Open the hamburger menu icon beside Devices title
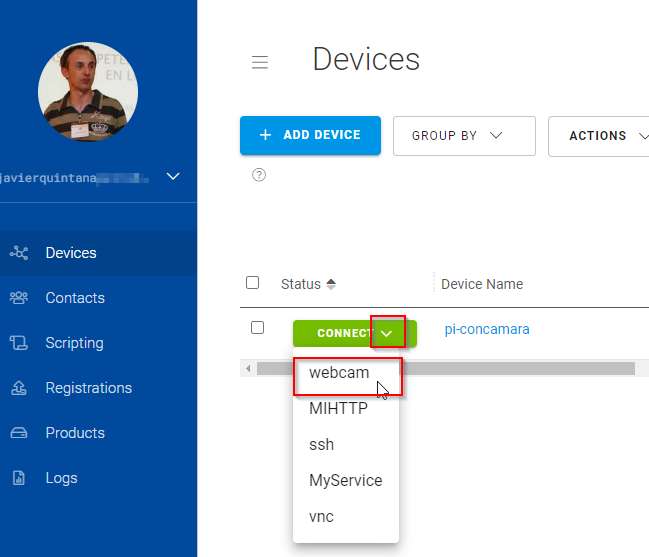The width and height of the screenshot is (649, 557). 260,62
